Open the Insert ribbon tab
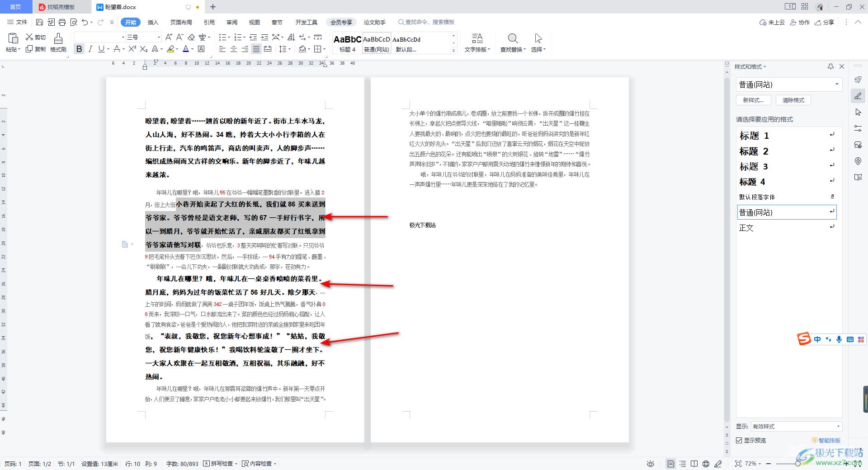868x470 pixels. (x=153, y=22)
